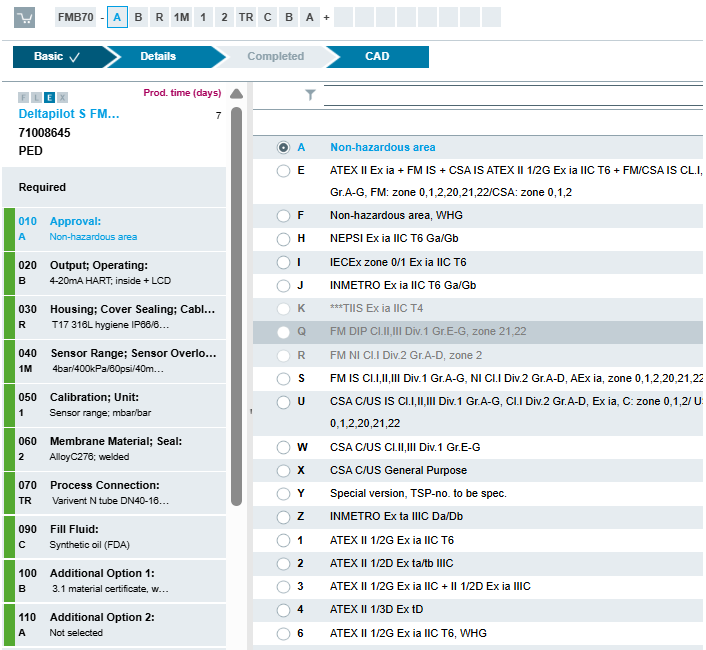This screenshot has width=706, height=650.
Task: Open the CAD step tab
Action: click(377, 57)
